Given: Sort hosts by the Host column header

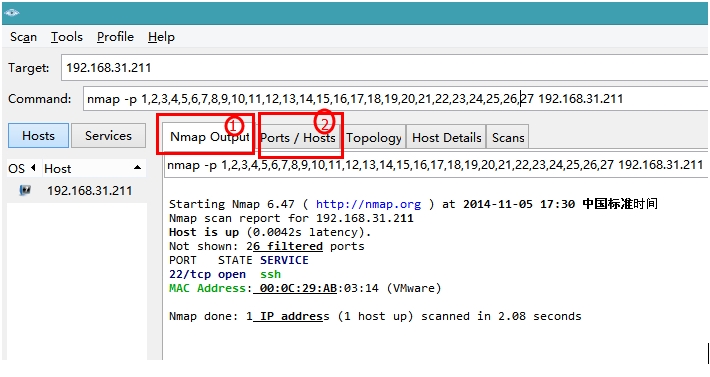Looking at the screenshot, I should click(x=95, y=168).
